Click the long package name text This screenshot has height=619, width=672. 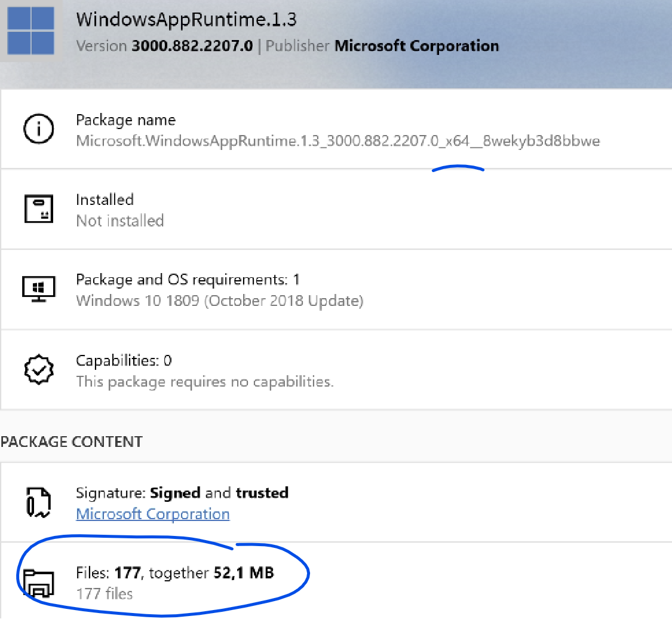point(337,141)
